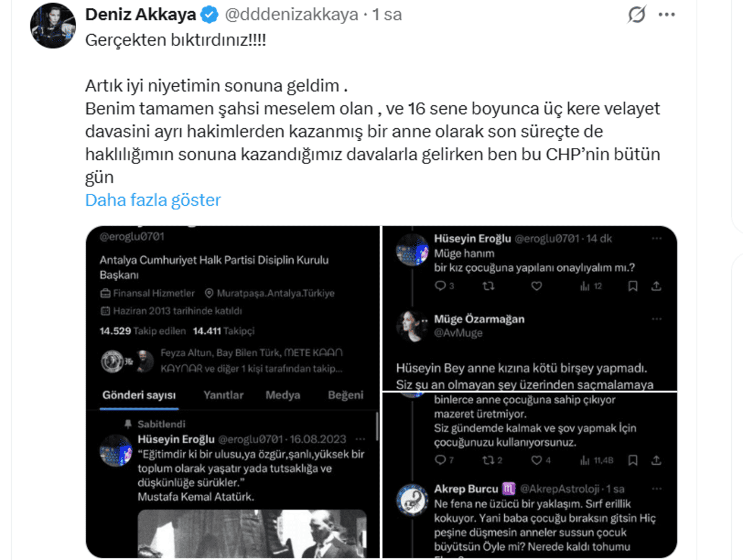Bookmark Hüseyin Eroğlu's Müge hanım reply
743x560 pixels.
coord(632,286)
